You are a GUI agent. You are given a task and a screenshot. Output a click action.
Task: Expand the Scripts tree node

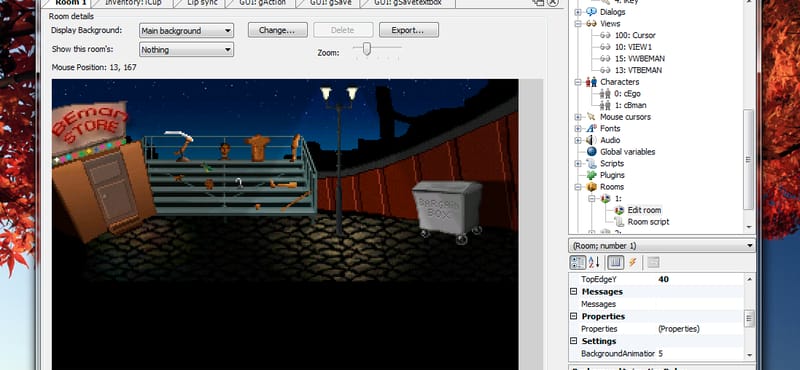(578, 163)
